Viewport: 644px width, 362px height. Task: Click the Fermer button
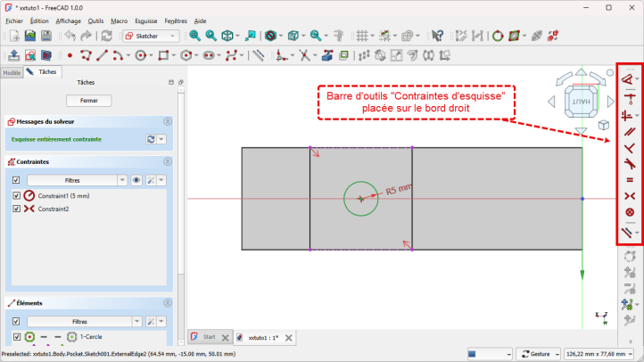tap(89, 101)
